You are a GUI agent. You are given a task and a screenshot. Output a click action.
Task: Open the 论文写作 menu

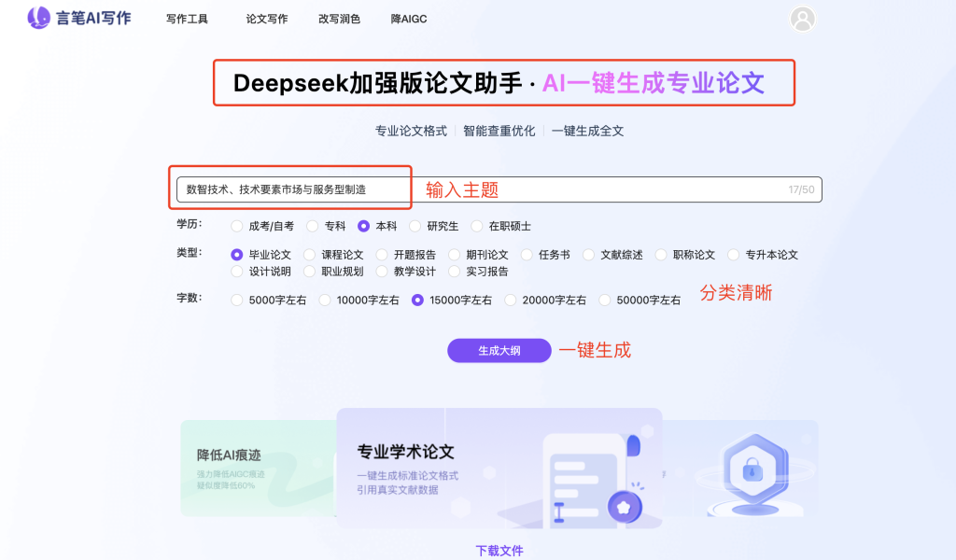[x=266, y=19]
